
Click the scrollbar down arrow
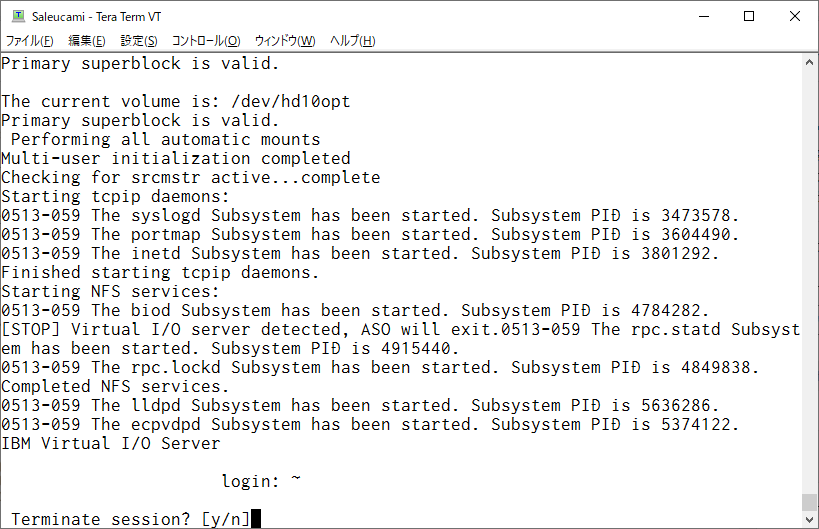809,520
